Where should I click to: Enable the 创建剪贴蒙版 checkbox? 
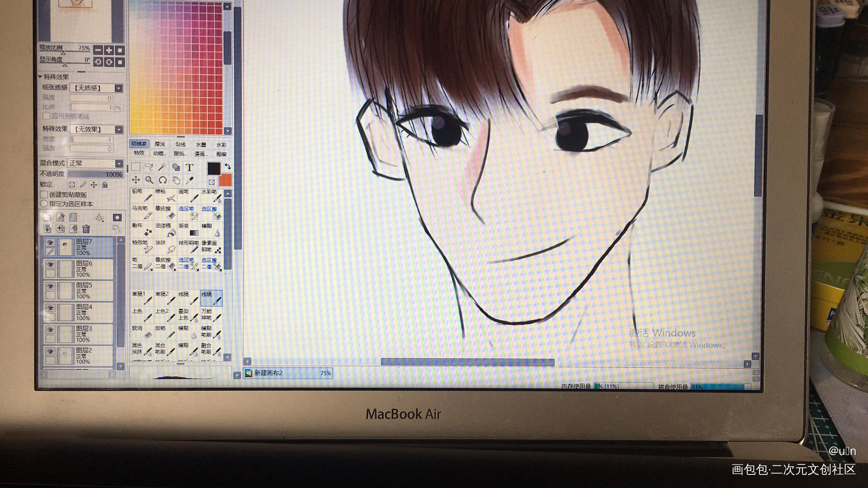(44, 195)
